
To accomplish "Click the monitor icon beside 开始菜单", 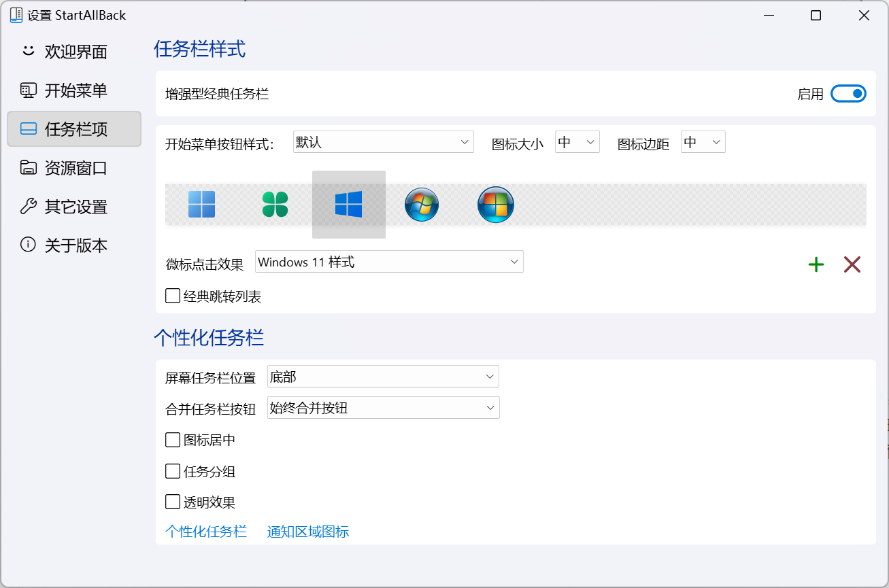I will (x=28, y=90).
